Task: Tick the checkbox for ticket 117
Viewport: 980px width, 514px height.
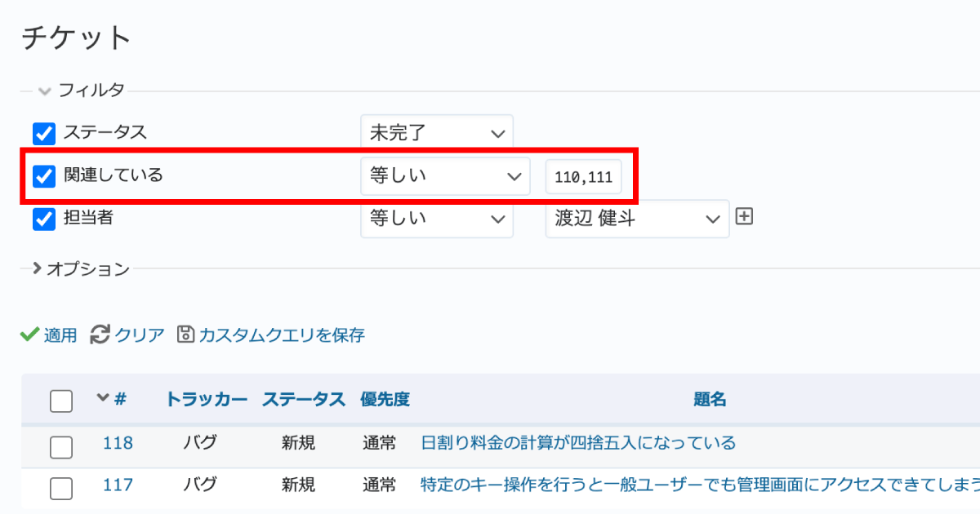Action: [x=61, y=488]
